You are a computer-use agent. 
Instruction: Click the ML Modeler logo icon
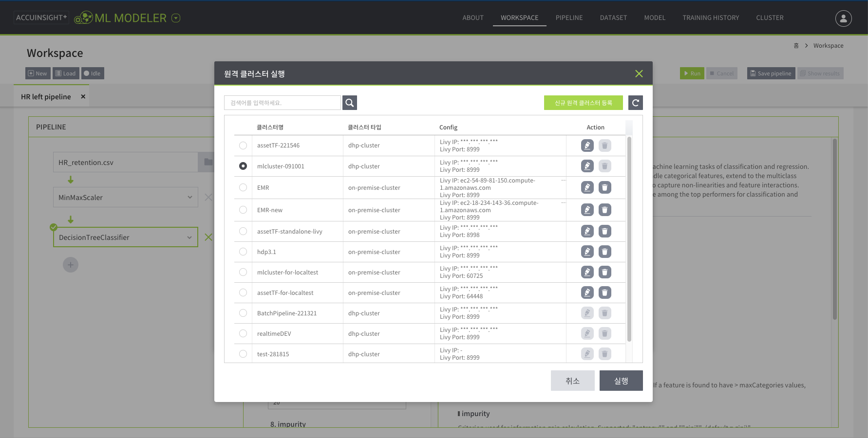(x=83, y=18)
